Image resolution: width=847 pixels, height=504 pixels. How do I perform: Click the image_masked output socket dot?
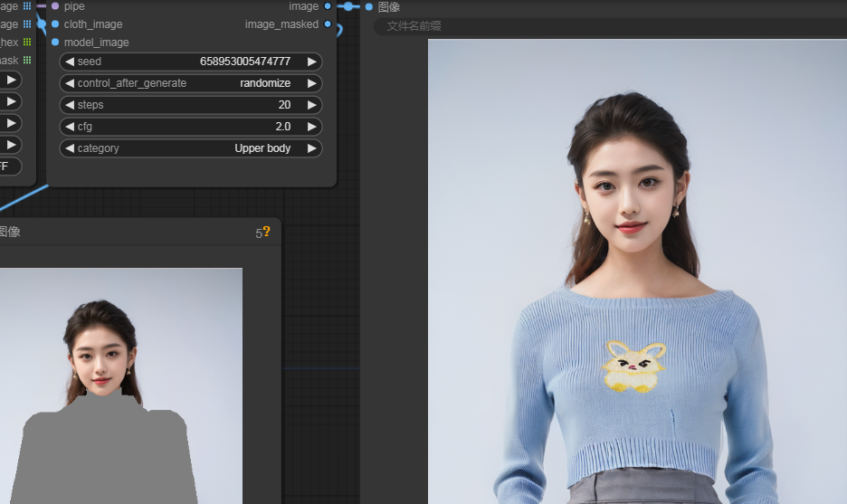[328, 24]
